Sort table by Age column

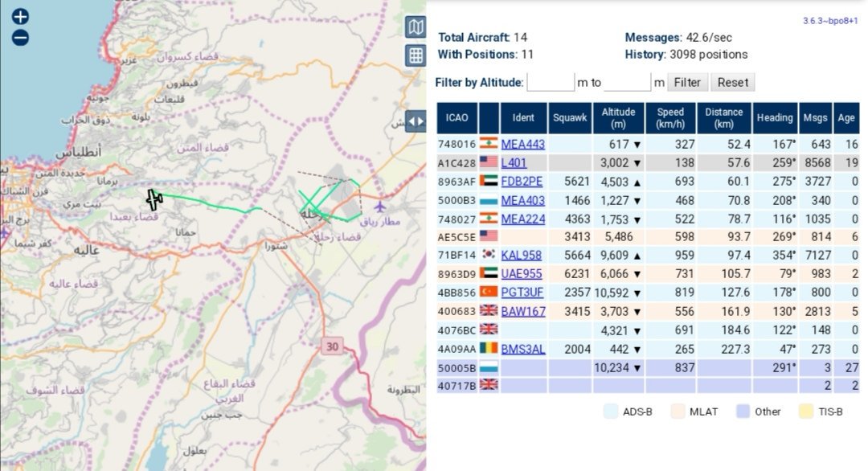845,118
